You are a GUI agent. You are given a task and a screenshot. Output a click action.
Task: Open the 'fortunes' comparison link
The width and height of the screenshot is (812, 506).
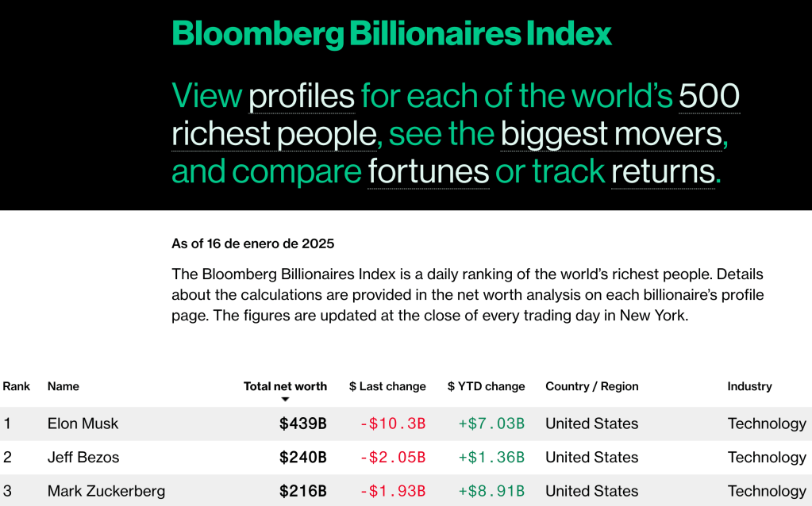(428, 171)
